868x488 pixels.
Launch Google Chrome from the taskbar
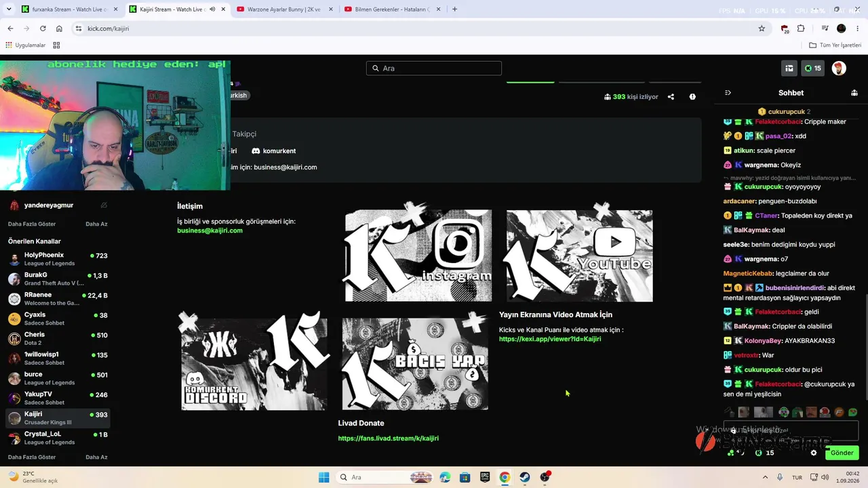click(x=505, y=477)
